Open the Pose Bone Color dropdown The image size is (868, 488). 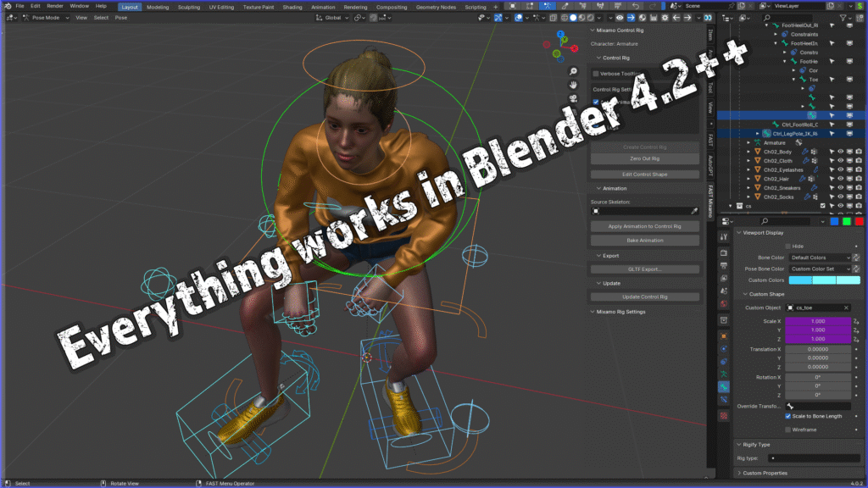coord(820,269)
